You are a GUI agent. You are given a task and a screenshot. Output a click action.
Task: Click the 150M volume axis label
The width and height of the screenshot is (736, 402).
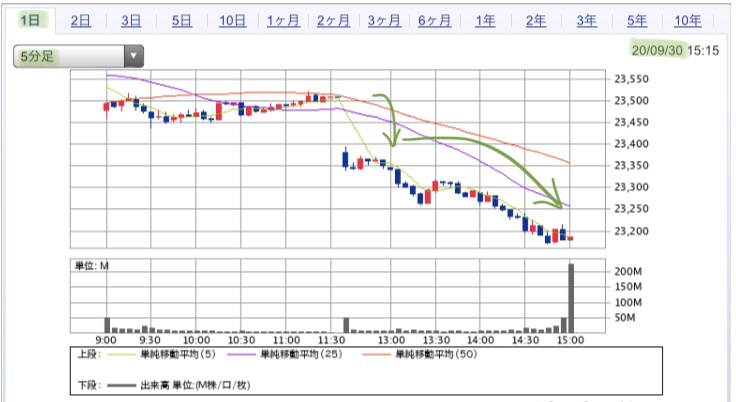(628, 287)
